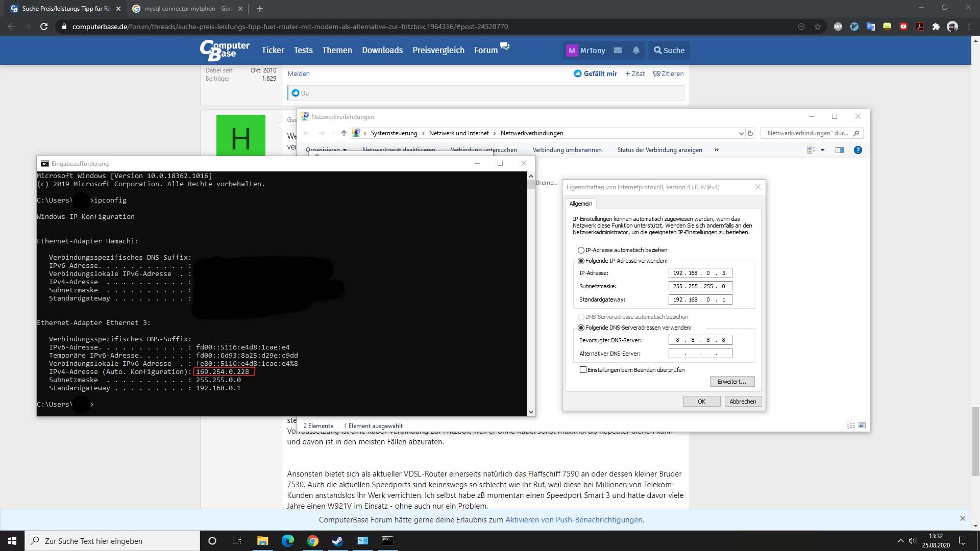Open help in Netzwerkverbindungen window
980x551 pixels.
[x=858, y=150]
